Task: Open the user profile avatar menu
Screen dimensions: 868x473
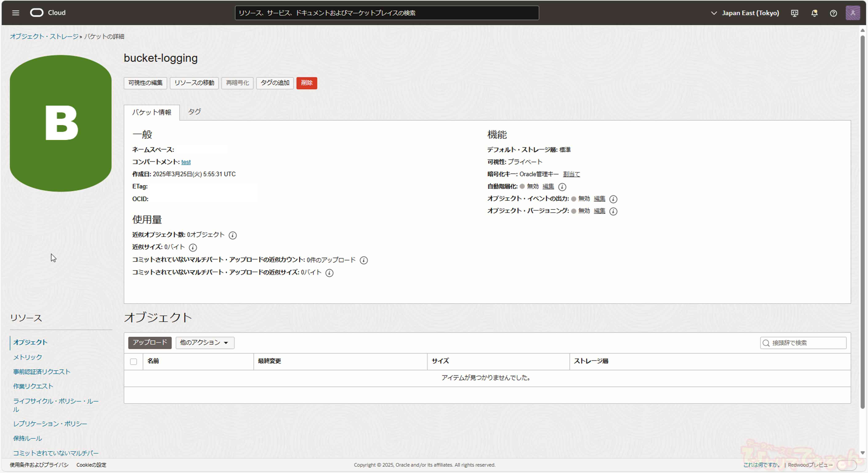Action: 852,13
